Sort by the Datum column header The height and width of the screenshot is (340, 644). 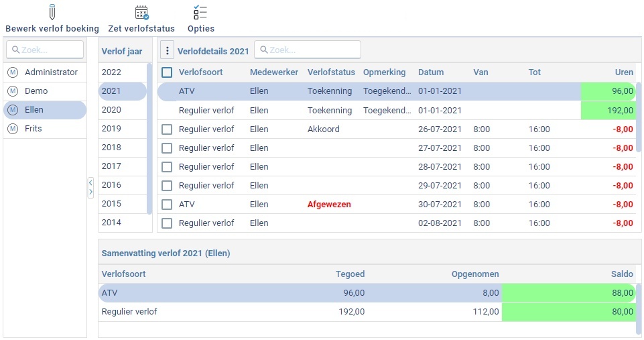[x=431, y=72]
